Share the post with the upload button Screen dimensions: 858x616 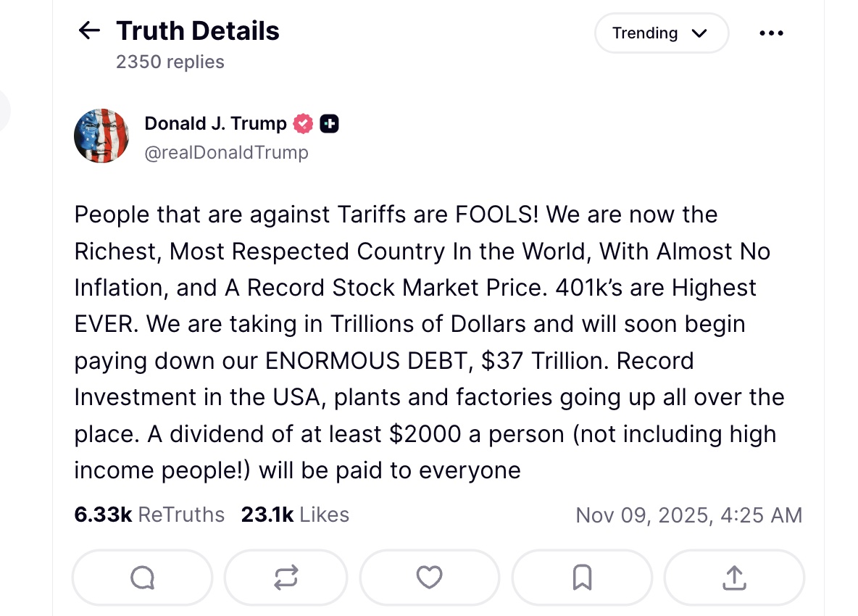point(733,578)
